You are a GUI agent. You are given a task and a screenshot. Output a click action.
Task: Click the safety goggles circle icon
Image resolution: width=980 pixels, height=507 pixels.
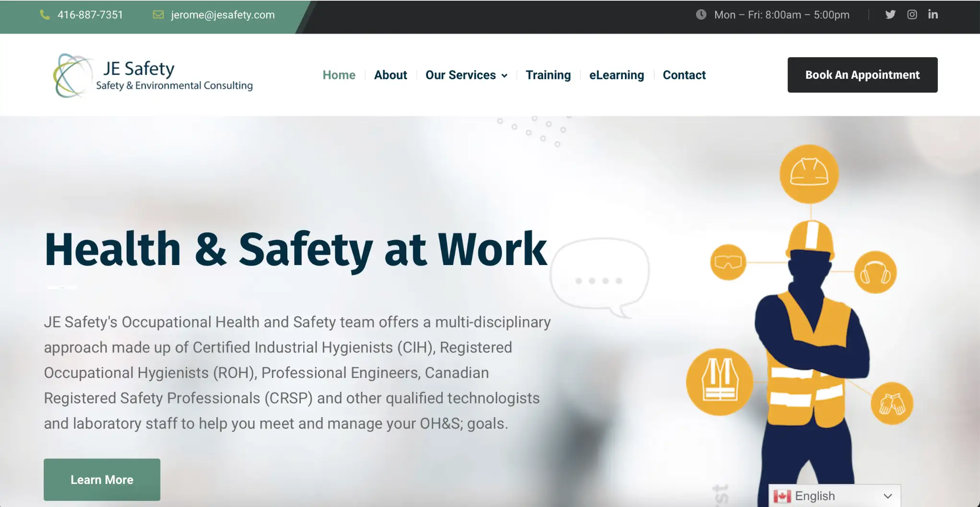(728, 262)
